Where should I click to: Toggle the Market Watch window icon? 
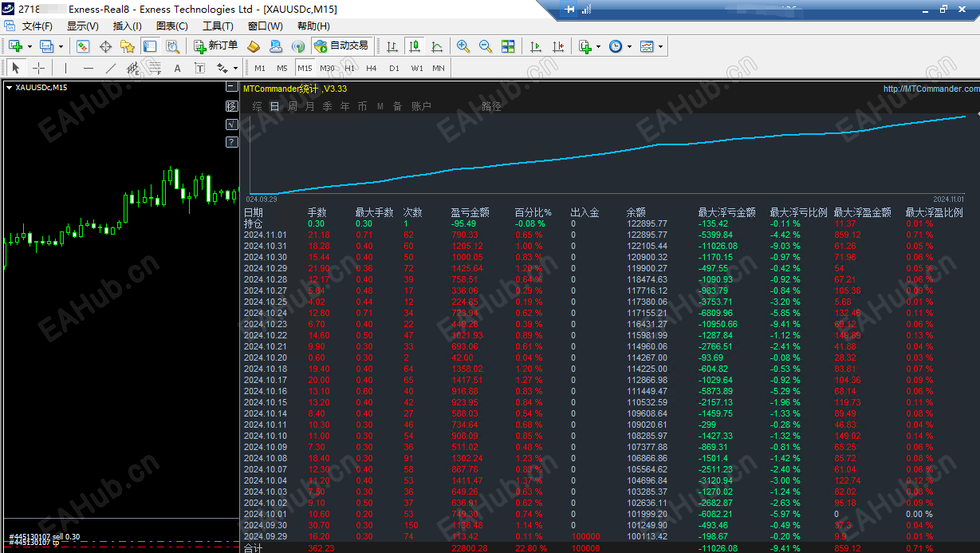tap(82, 46)
